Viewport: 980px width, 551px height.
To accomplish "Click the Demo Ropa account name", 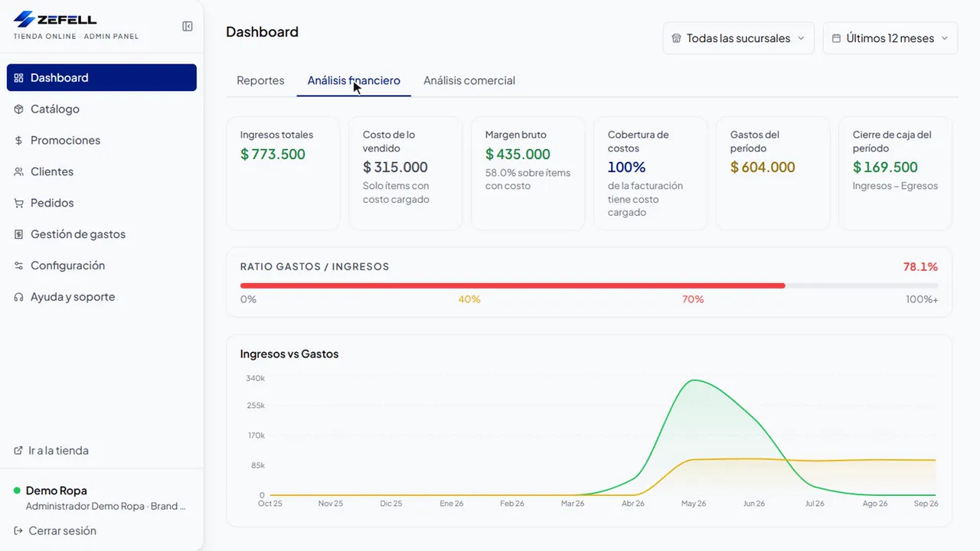I will coord(57,491).
